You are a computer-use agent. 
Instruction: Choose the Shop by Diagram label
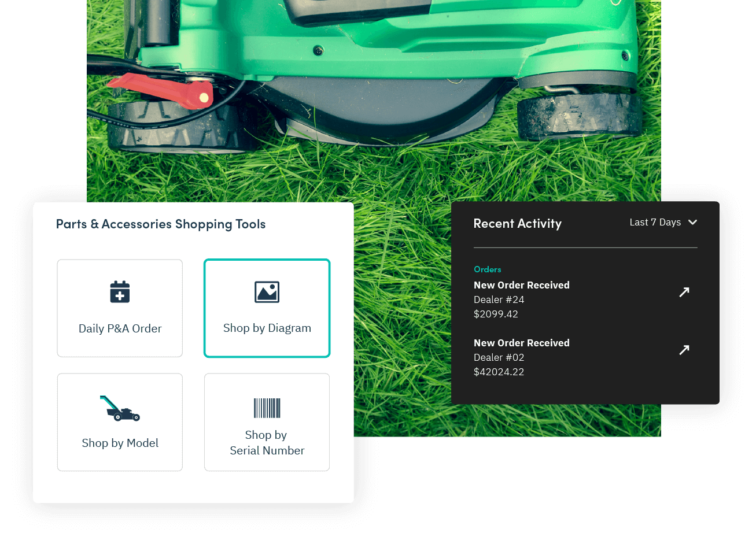267,328
